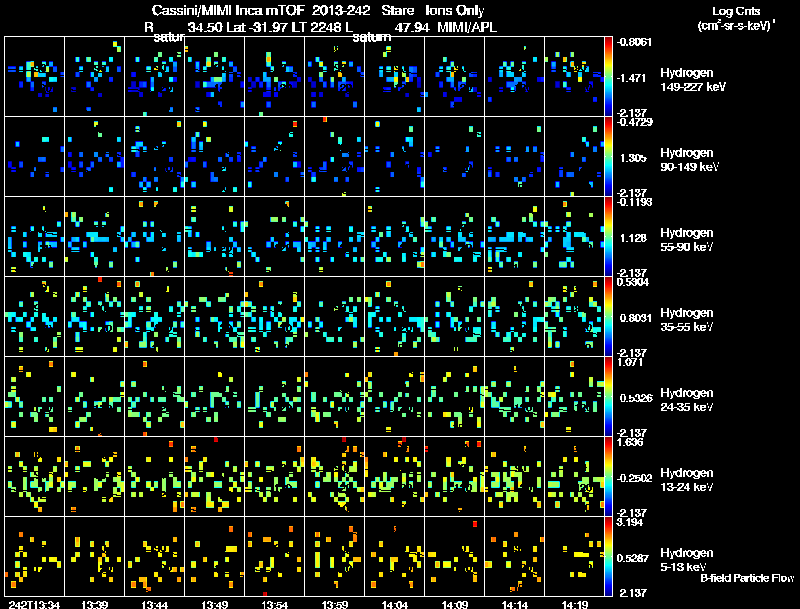Click the '13:44' time axis label

point(155,605)
